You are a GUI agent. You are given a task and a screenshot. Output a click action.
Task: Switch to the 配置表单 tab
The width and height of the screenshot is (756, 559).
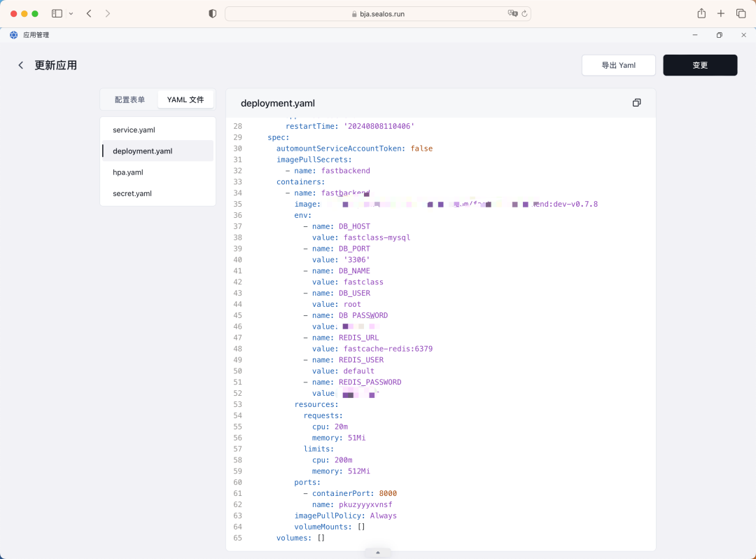129,99
